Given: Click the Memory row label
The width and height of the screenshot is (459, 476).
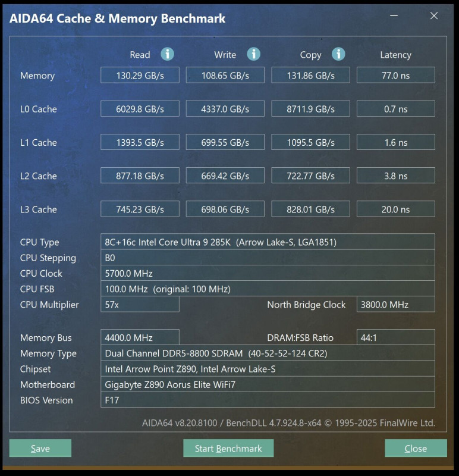Looking at the screenshot, I should [37, 76].
